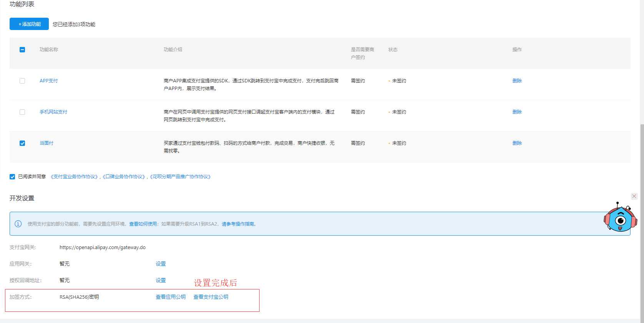Click the 功能列表 section heading
644x323 pixels.
coord(22,4)
